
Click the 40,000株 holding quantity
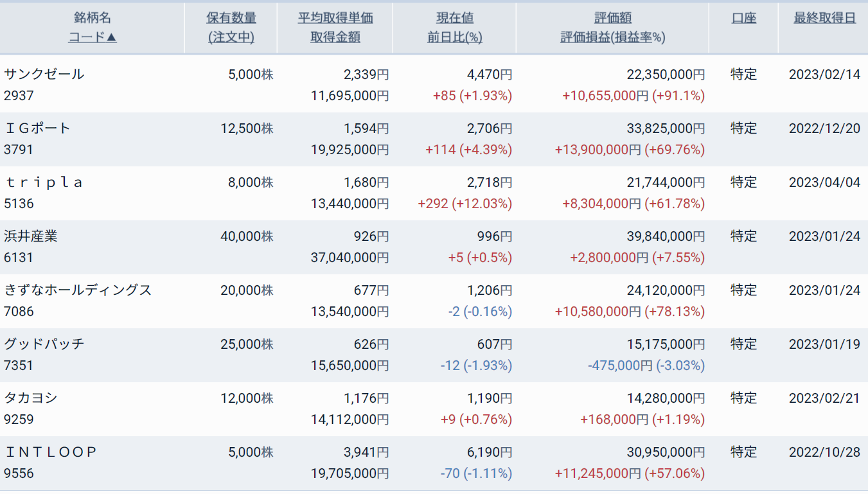point(247,236)
